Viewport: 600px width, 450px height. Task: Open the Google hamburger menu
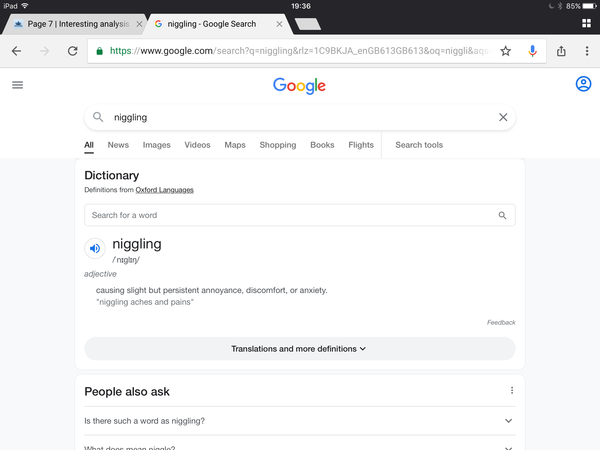coord(18,85)
